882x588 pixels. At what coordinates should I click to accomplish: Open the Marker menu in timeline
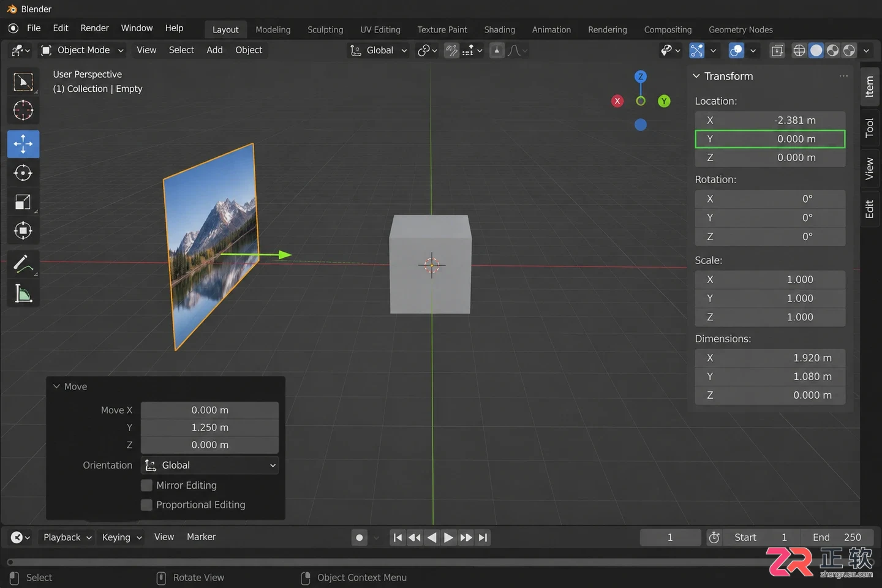tap(201, 537)
